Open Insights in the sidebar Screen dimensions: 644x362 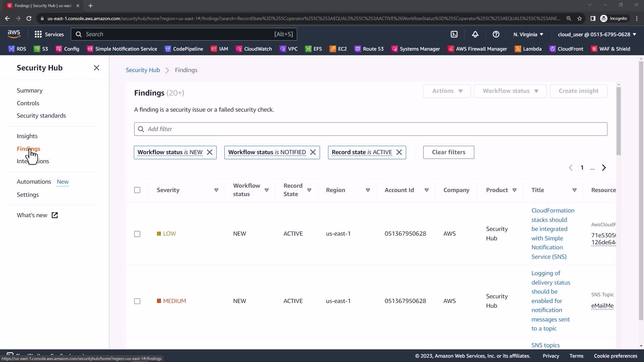point(27,136)
